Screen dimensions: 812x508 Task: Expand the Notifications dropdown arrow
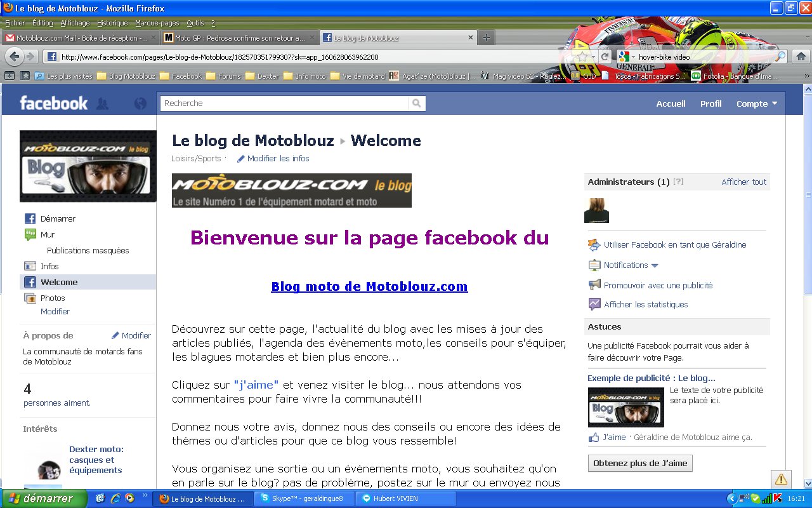tap(655, 265)
